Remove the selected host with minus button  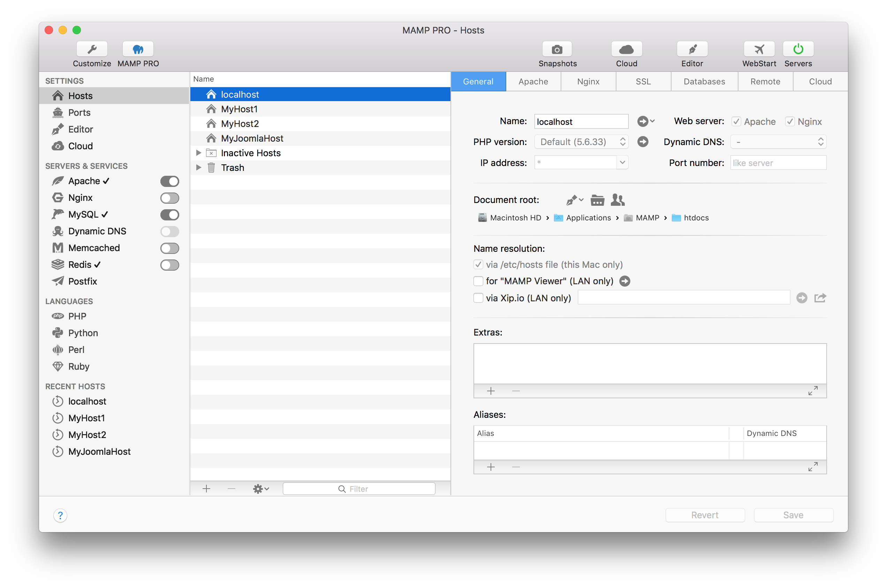[231, 489]
